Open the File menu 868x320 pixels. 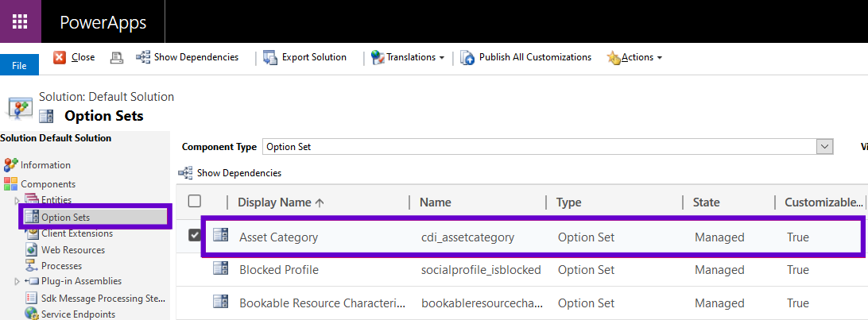tap(19, 65)
